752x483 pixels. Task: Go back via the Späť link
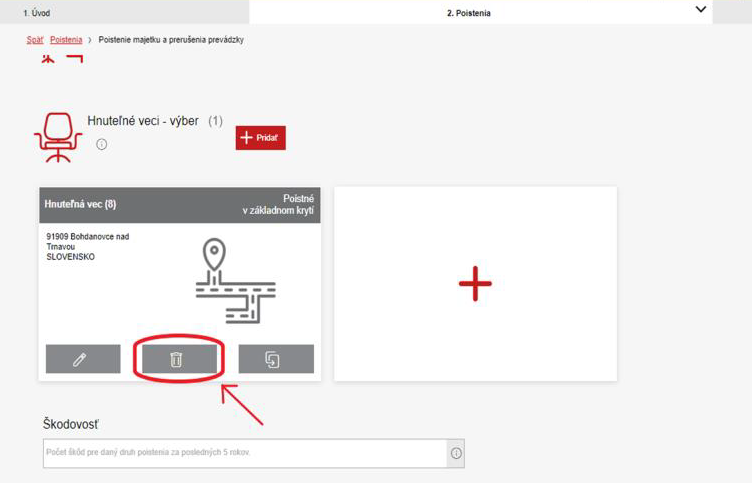[x=35, y=40]
